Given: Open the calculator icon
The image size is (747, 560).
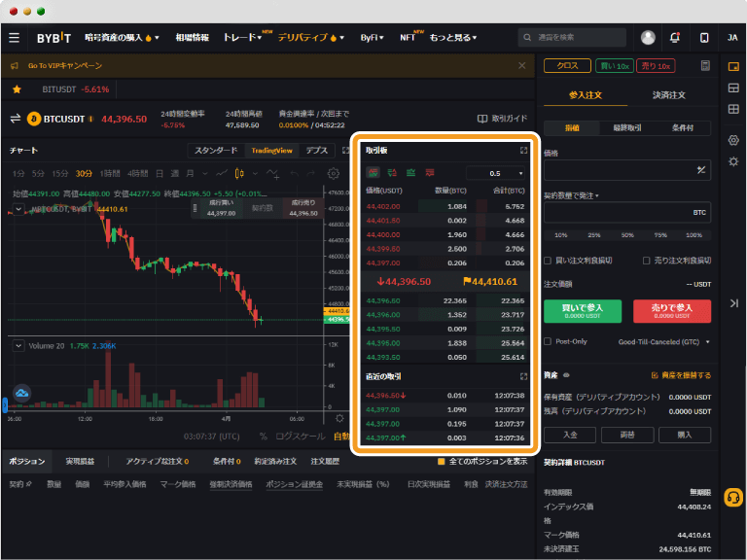Looking at the screenshot, I should 705,66.
